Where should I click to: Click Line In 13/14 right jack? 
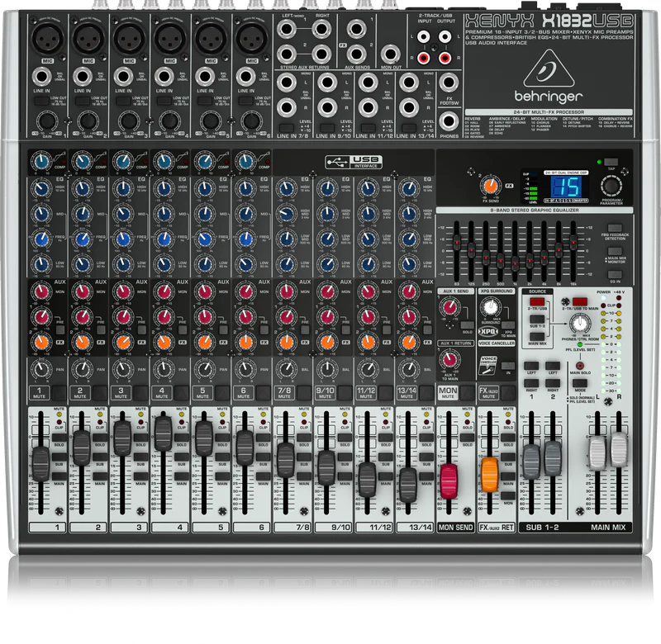[409, 108]
